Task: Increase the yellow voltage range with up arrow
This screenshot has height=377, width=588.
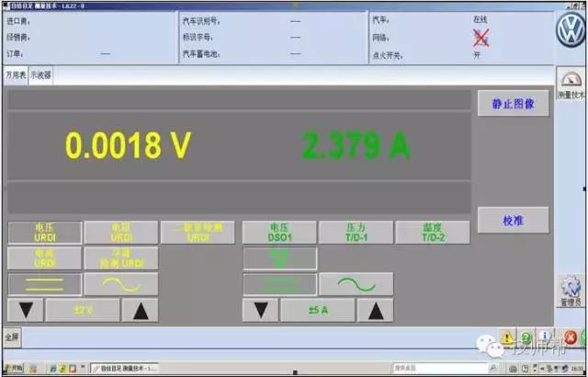Action: 141,310
